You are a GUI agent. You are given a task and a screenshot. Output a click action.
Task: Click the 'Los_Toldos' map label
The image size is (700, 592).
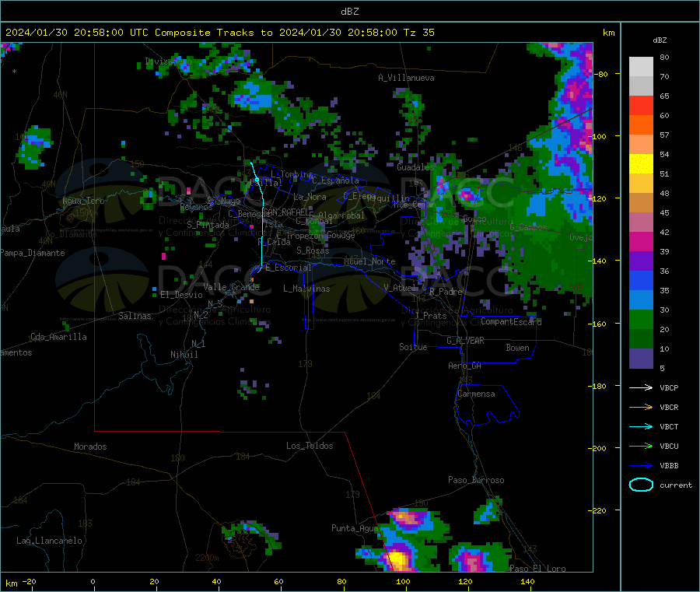click(310, 446)
